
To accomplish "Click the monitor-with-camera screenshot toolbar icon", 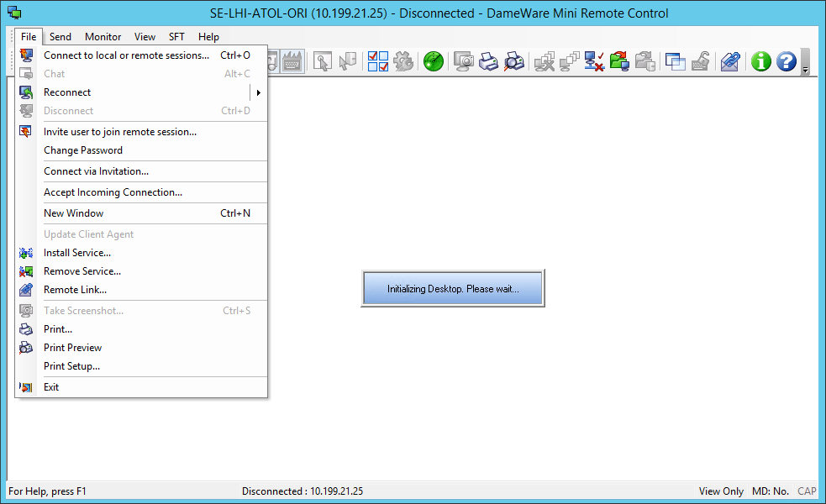I will click(464, 61).
